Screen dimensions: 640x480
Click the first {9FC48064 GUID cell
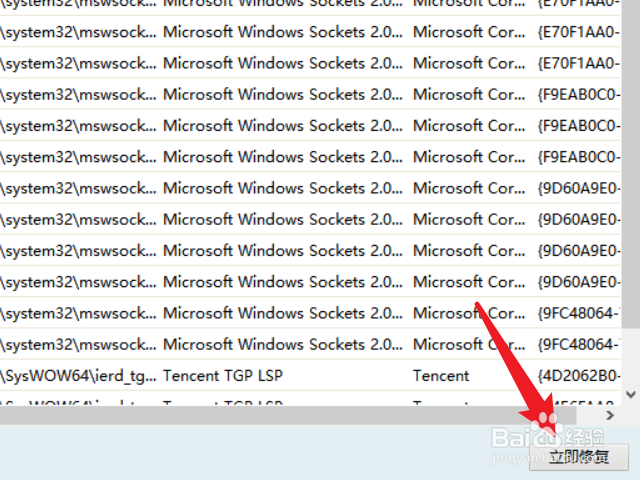pyautogui.click(x=578, y=313)
